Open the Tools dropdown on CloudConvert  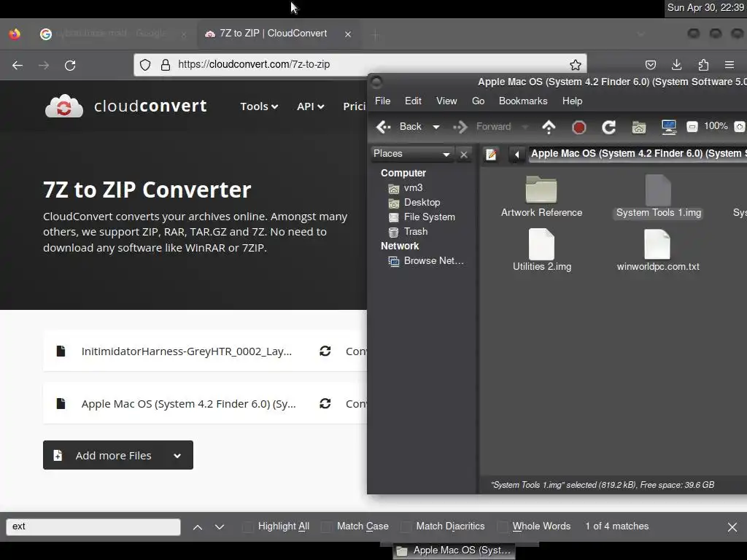tap(259, 106)
